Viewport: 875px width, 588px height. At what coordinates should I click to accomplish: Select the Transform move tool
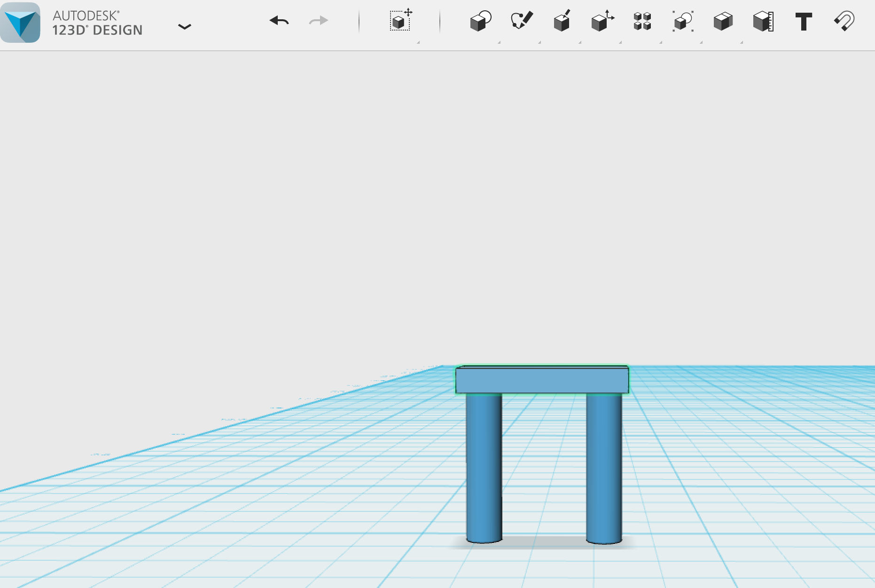pos(401,20)
